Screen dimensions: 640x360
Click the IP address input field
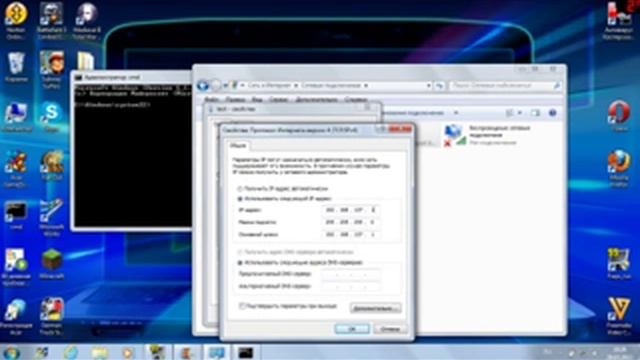point(351,210)
